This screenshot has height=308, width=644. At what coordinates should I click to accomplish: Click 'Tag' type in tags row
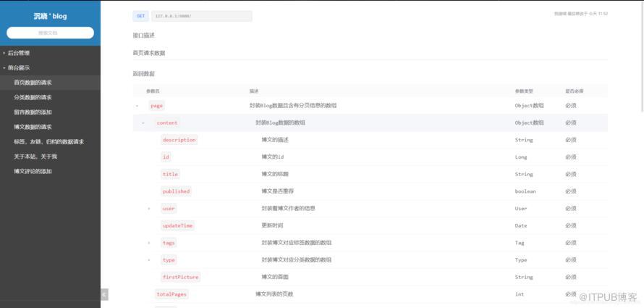point(520,243)
